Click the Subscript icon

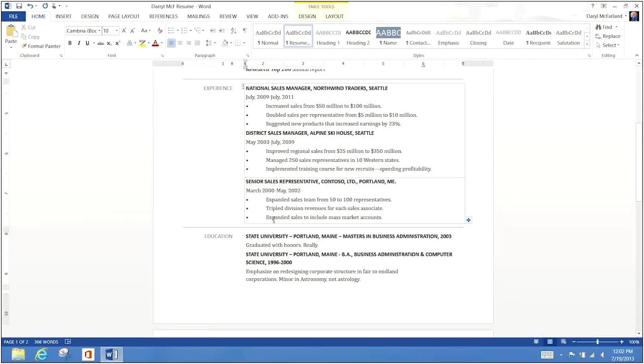click(109, 43)
